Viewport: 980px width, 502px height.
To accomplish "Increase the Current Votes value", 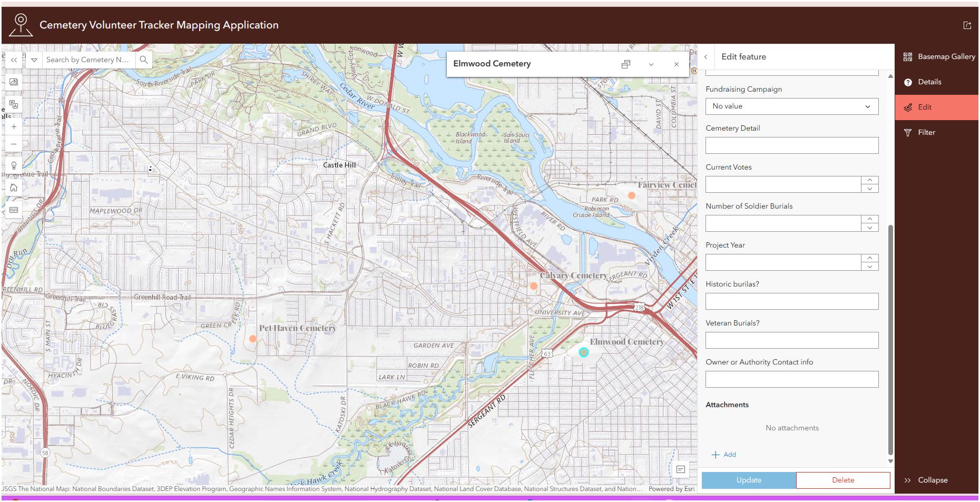I will click(870, 180).
